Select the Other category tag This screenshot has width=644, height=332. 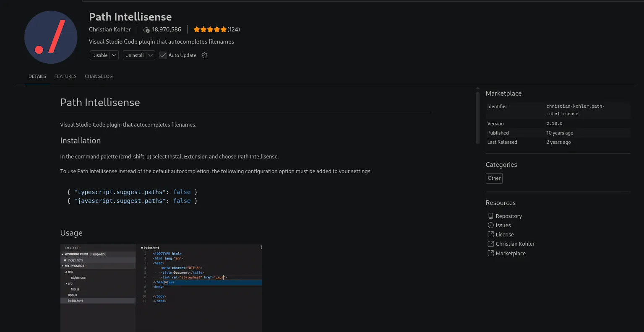tap(494, 178)
